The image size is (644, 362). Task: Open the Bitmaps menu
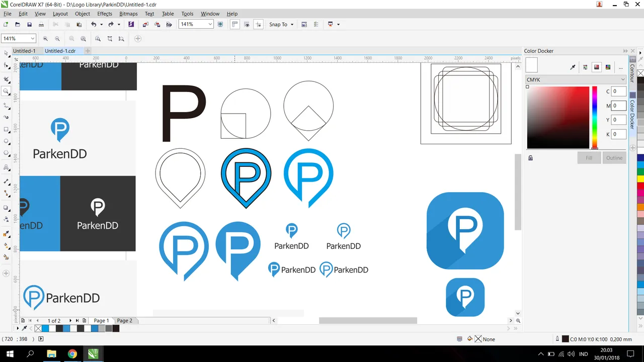(x=128, y=14)
